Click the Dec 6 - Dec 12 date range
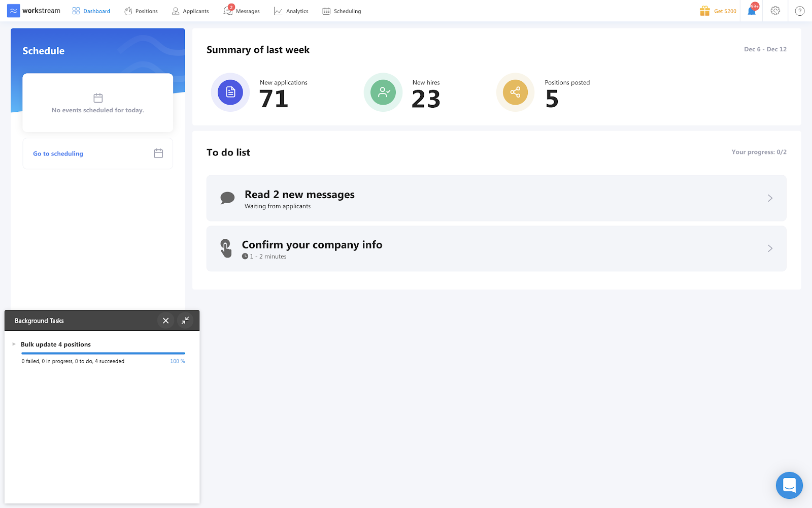This screenshot has height=508, width=812. pos(765,49)
